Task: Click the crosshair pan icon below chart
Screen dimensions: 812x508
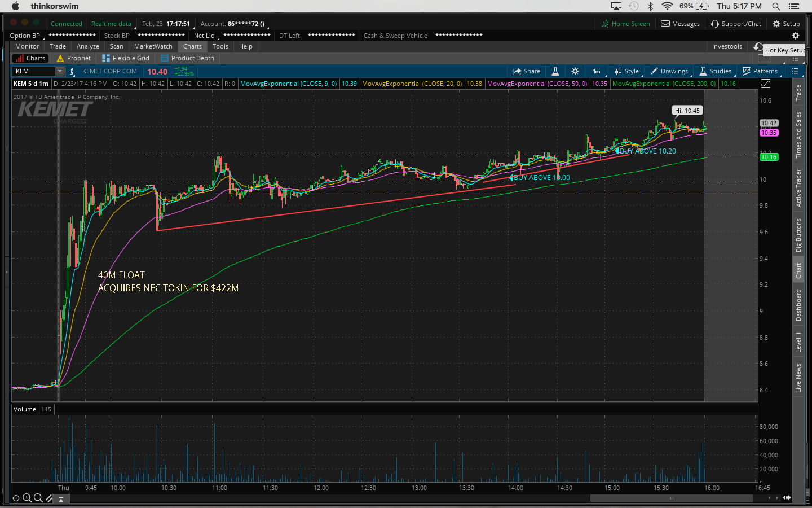Action: 16,498
